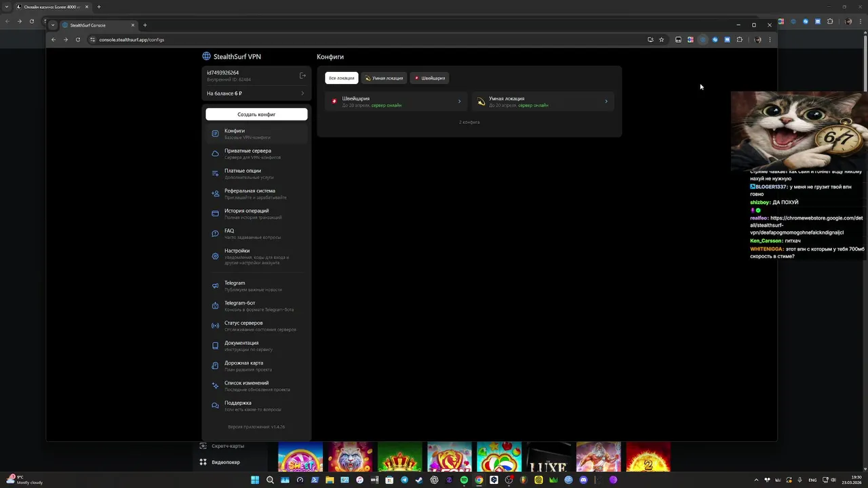Bookmark this page with the star icon
The image size is (868, 488).
pyautogui.click(x=662, y=39)
